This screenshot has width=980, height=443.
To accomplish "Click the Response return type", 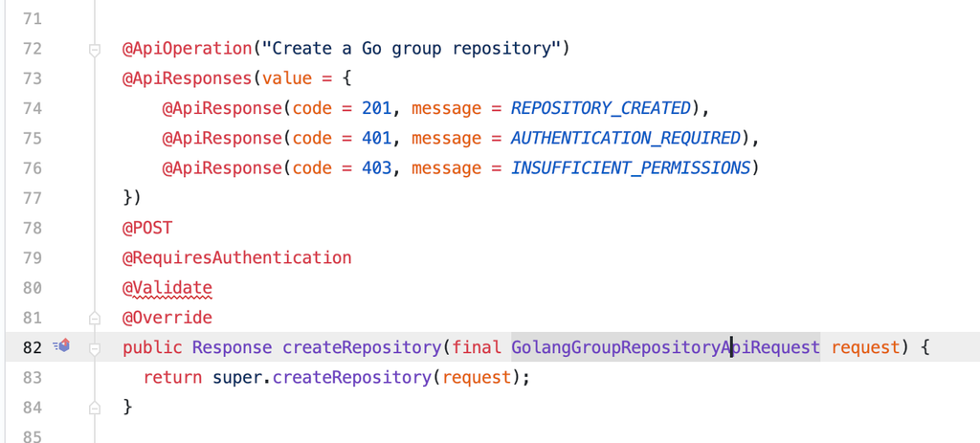I will (232, 347).
